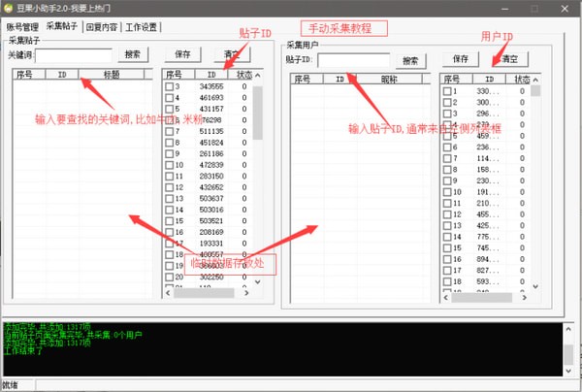Check the box for user row 6 (236...)

[447, 147]
